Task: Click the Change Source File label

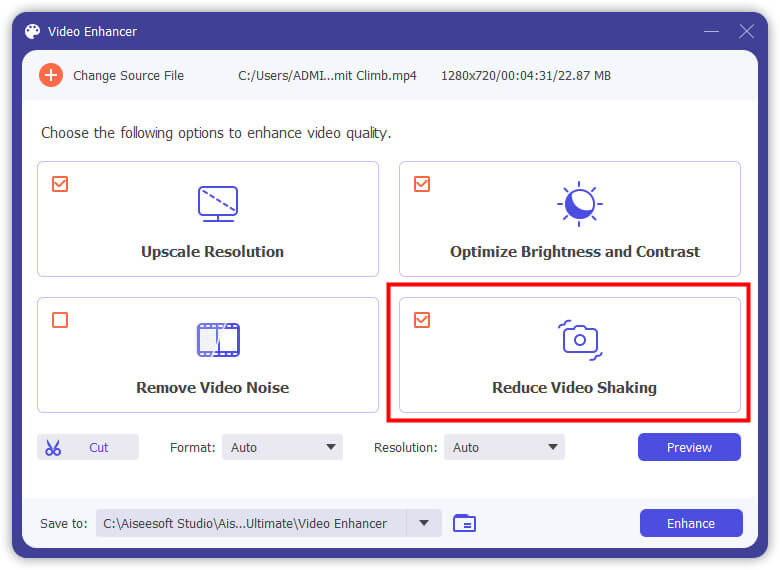Action: click(x=128, y=76)
